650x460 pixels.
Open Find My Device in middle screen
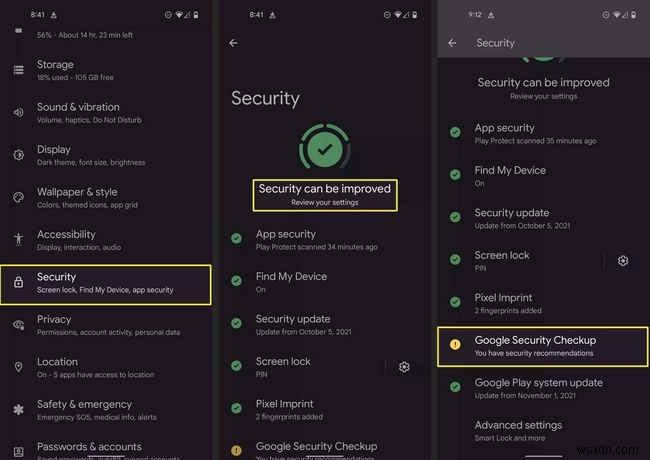(x=325, y=282)
